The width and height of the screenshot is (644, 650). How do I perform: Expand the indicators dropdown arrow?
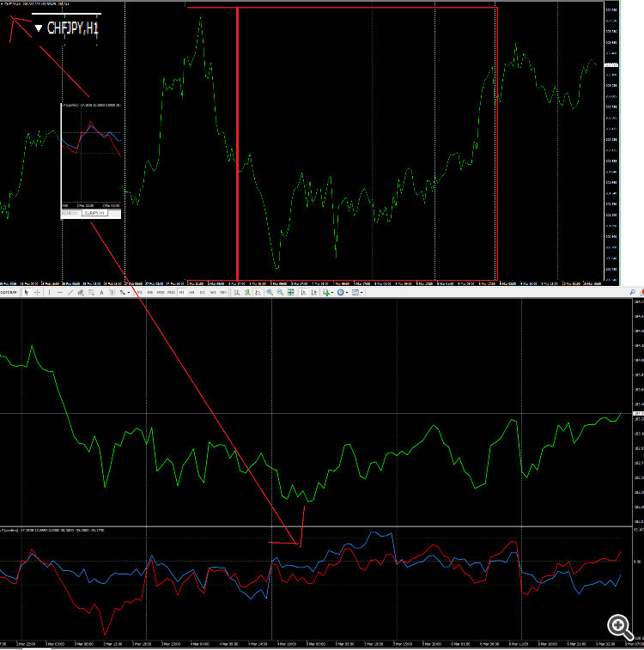[x=332, y=293]
